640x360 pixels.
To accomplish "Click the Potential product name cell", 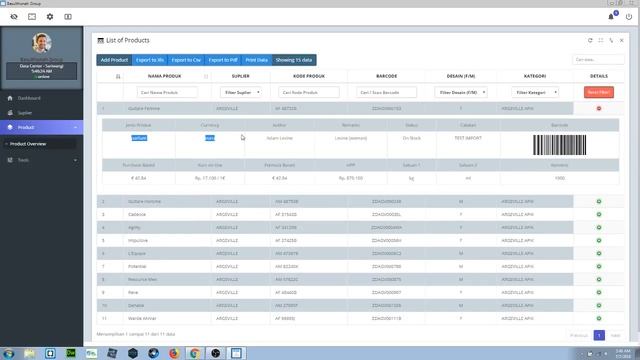I will [x=137, y=267].
